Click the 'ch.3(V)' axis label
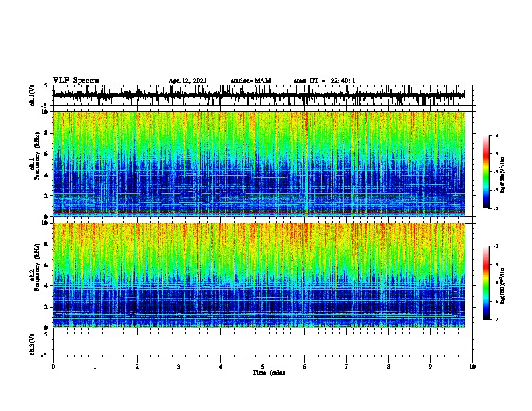 coord(32,345)
